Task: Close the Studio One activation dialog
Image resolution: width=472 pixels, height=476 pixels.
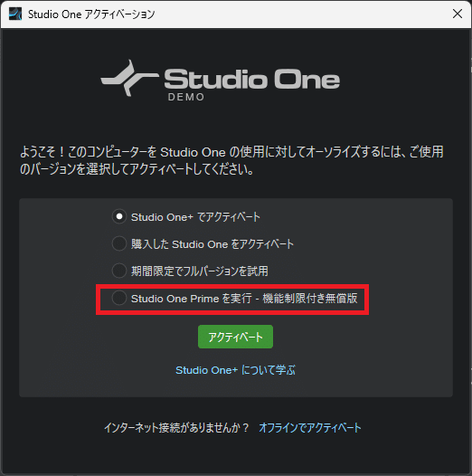Action: point(458,14)
